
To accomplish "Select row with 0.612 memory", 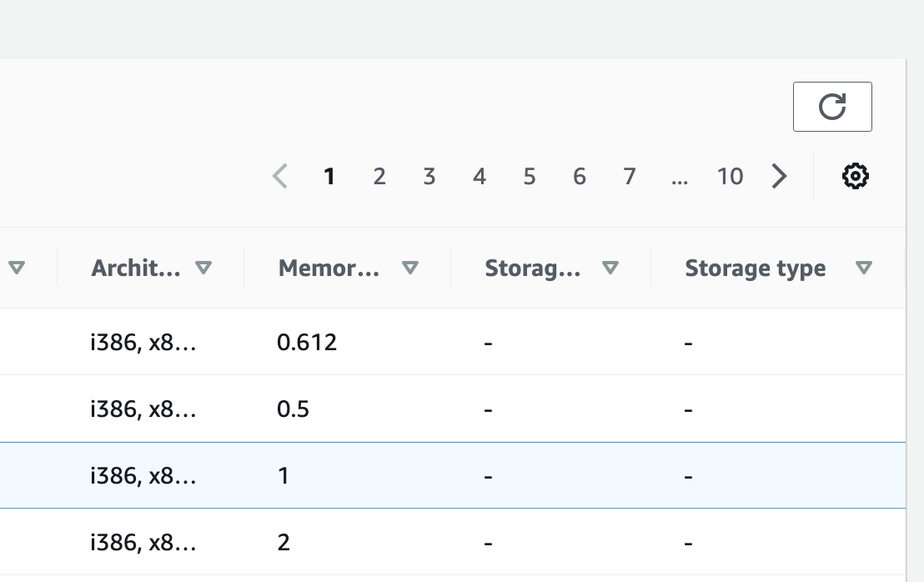I will [453, 342].
